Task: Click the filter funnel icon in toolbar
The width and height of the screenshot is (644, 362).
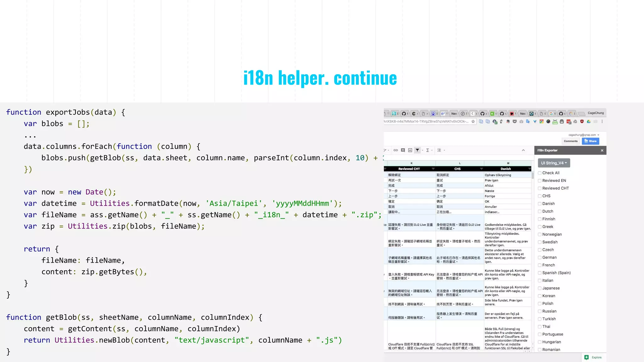Action: tap(417, 150)
